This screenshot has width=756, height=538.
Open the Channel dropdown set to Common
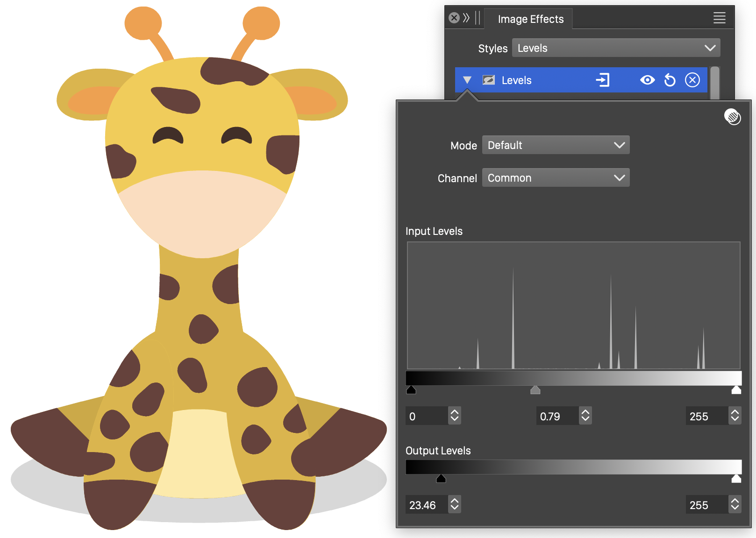[x=556, y=178]
